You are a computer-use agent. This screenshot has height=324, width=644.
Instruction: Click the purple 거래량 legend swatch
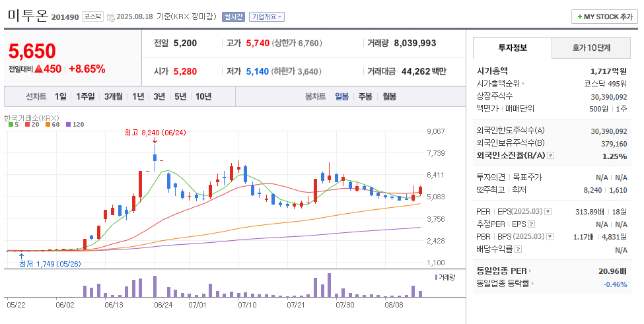[436, 277]
